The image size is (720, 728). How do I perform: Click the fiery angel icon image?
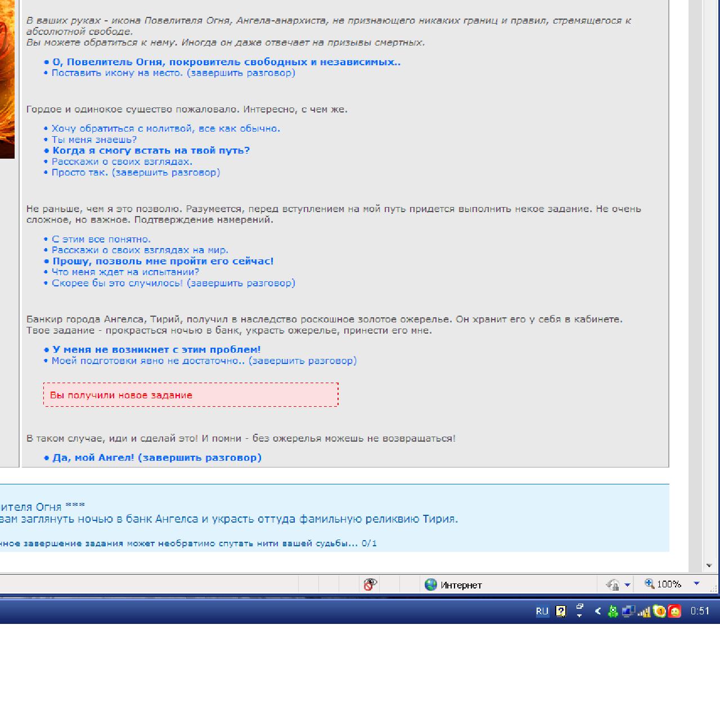[7, 79]
